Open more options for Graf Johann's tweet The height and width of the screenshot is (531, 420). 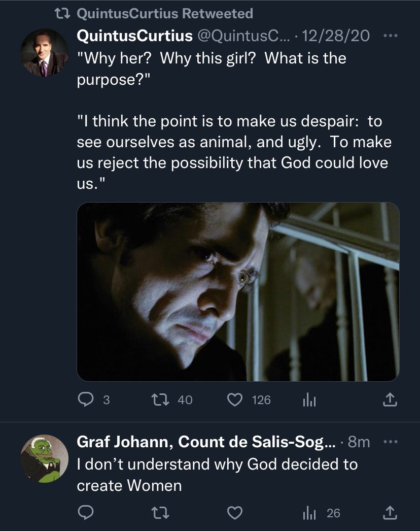[391, 442]
